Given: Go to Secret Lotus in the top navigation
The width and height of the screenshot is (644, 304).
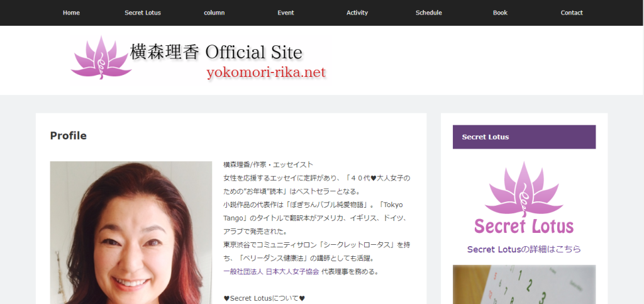Looking at the screenshot, I should (x=143, y=13).
